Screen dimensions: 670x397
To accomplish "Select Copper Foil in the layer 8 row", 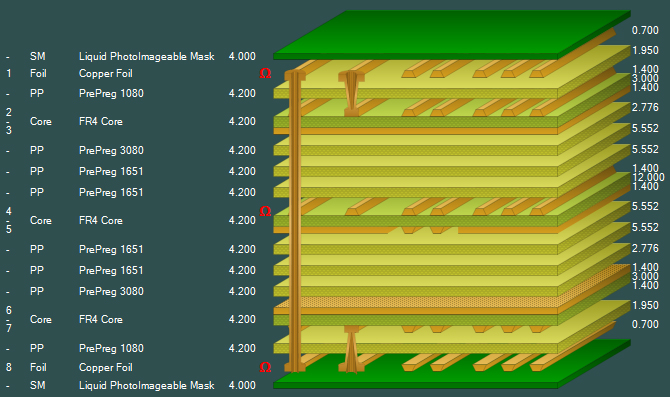I will tap(106, 368).
